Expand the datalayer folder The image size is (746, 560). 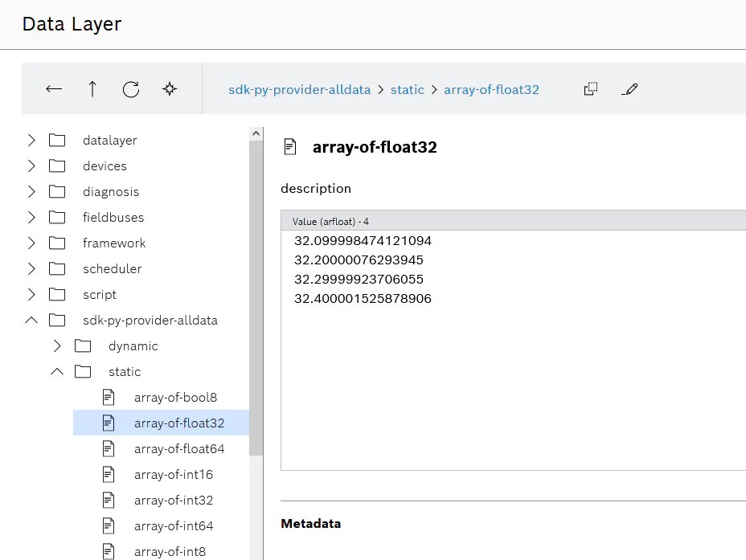(31, 141)
